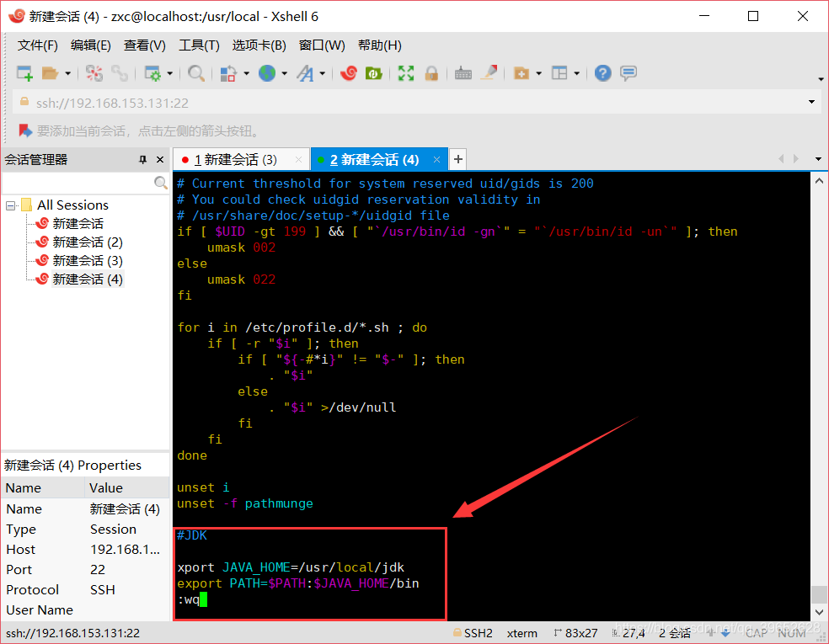Click the red bookmark add-session arrow icon
Image resolution: width=829 pixels, height=644 pixels.
pos(24,130)
